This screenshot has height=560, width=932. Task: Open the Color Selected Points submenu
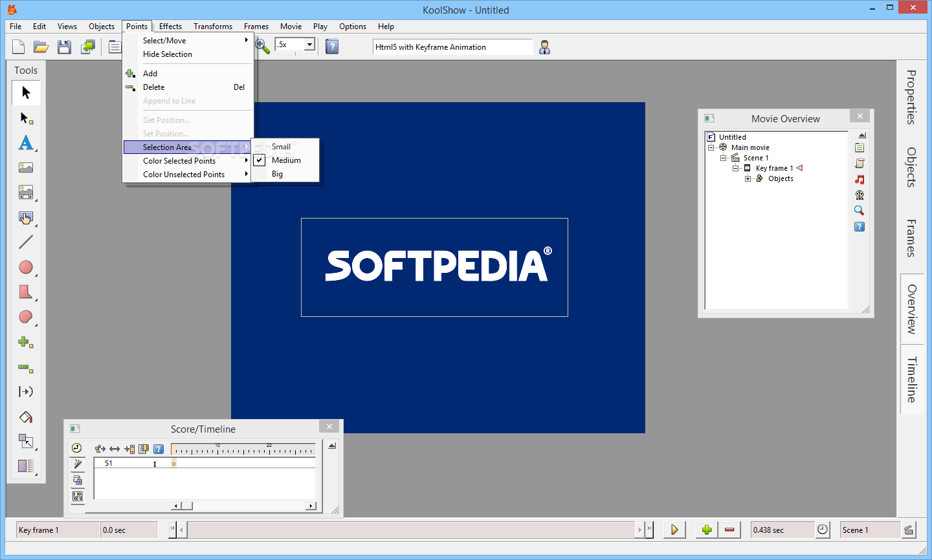pos(188,161)
